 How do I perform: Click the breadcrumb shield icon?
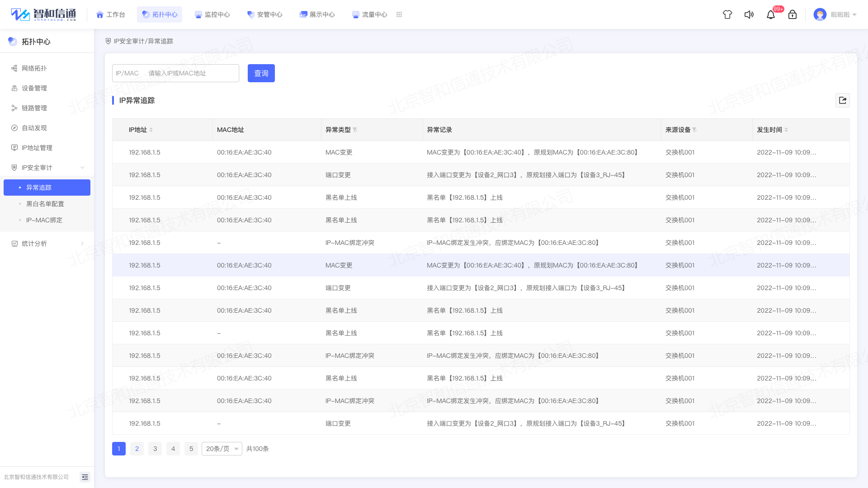[x=108, y=41]
